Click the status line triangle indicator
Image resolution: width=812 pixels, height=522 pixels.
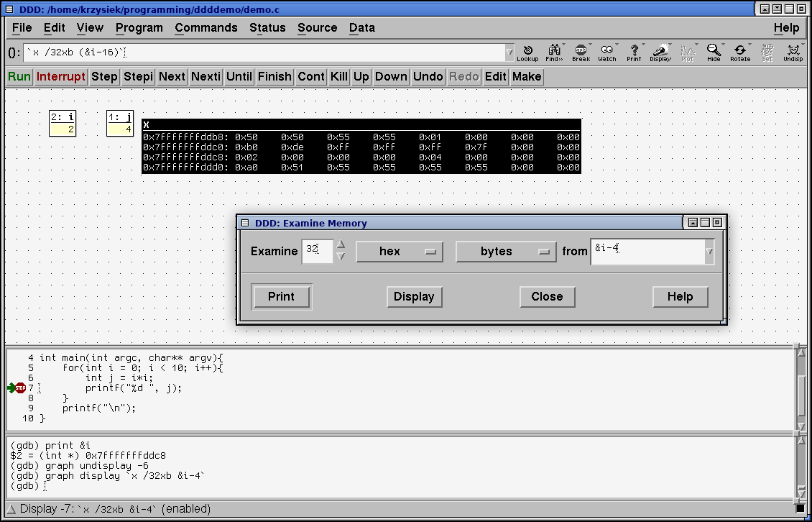pos(11,510)
